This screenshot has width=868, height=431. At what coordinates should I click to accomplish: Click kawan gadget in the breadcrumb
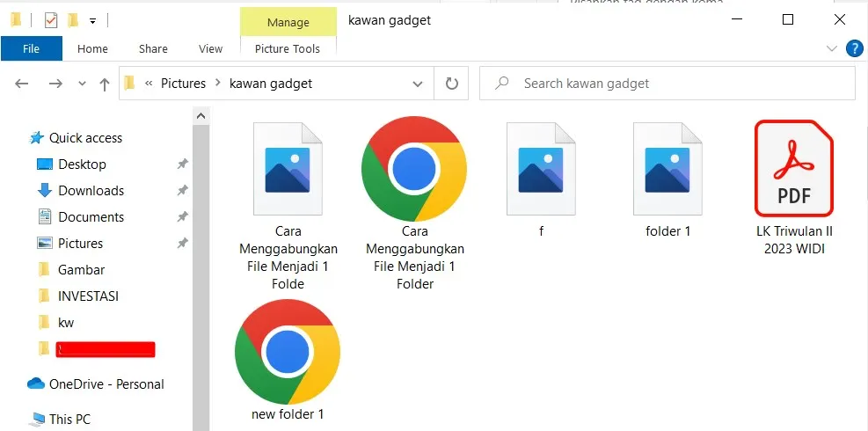pos(271,84)
